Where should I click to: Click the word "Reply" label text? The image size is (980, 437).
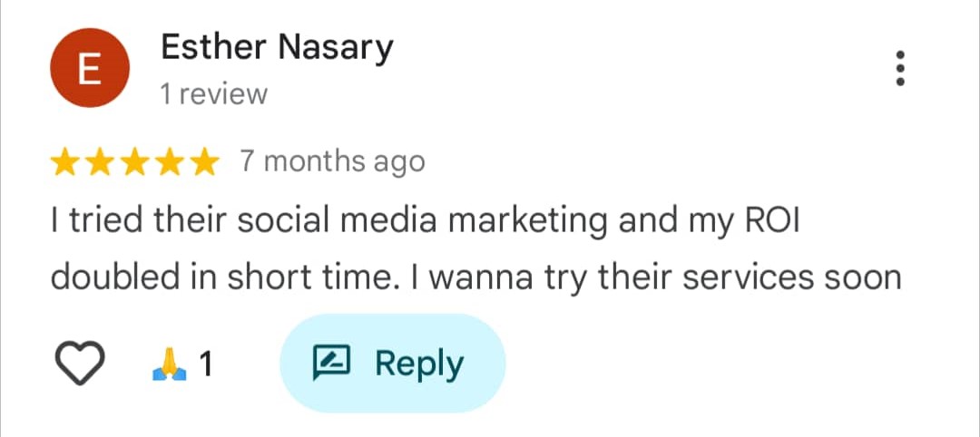pos(419,364)
